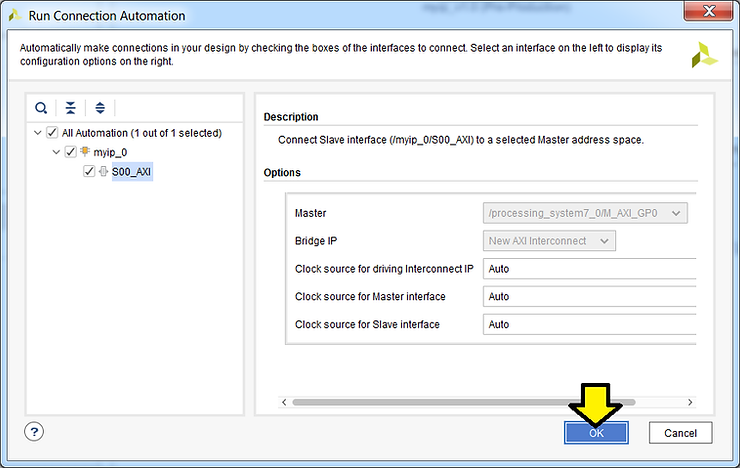Screen dimensions: 740x468
Task: Click the Vivado logo in title bar
Action: click(x=15, y=16)
